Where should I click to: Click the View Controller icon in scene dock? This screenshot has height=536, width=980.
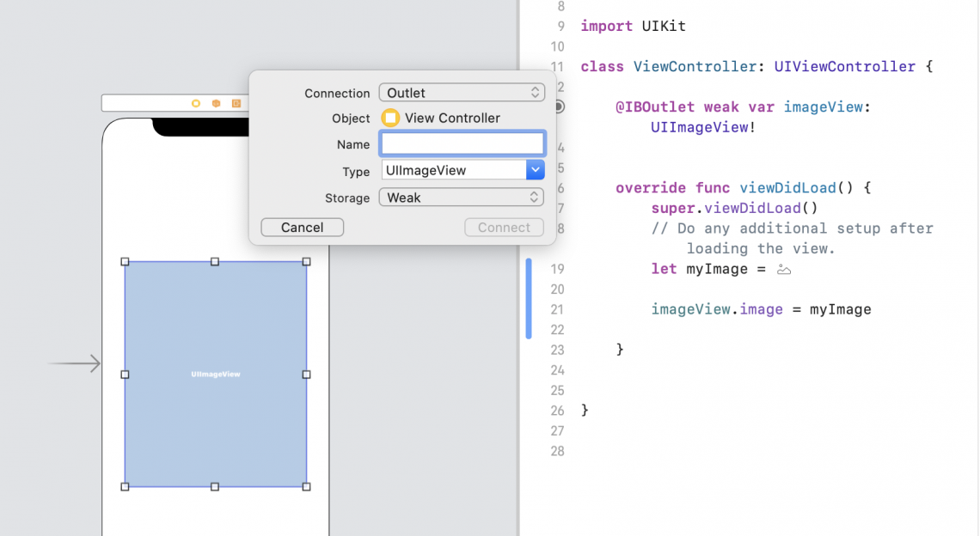click(196, 103)
